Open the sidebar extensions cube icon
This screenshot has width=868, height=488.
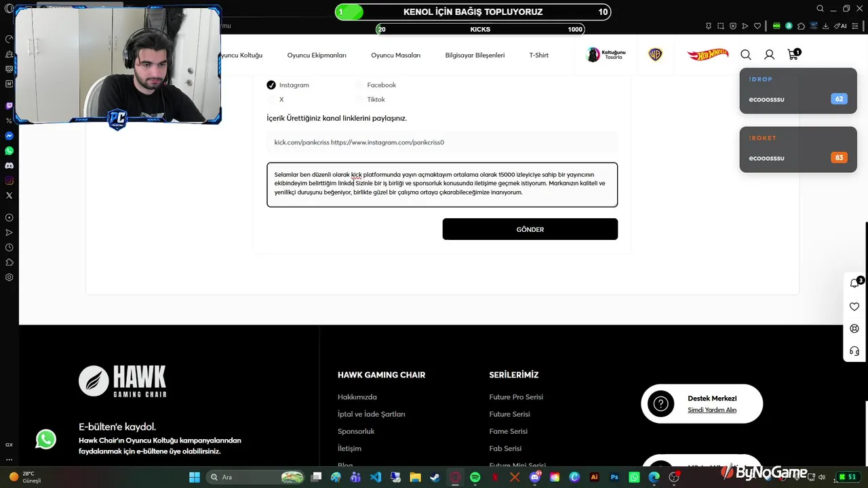pyautogui.click(x=9, y=262)
